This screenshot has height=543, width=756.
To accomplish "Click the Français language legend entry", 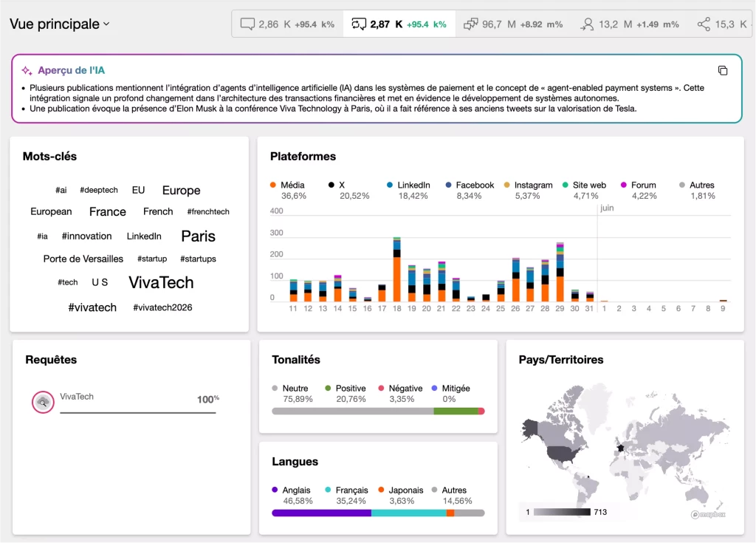I will [346, 495].
